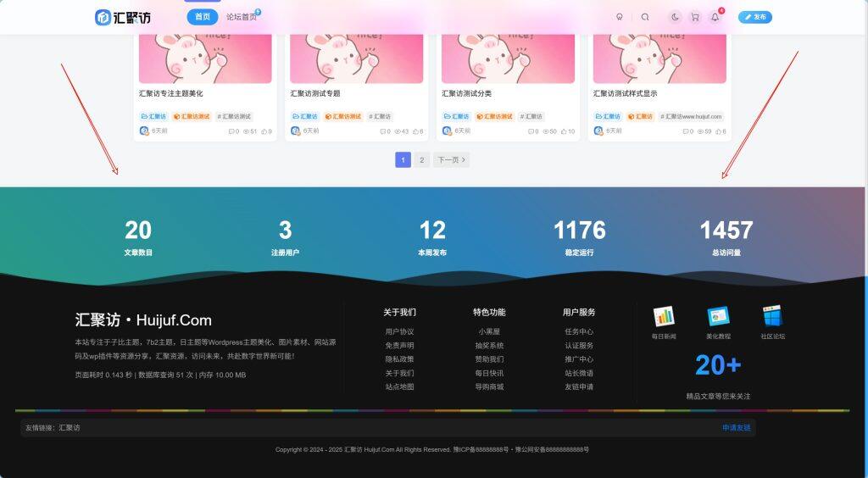Open the 论坛首页 nav tab
This screenshot has width=868, height=478.
pos(242,17)
